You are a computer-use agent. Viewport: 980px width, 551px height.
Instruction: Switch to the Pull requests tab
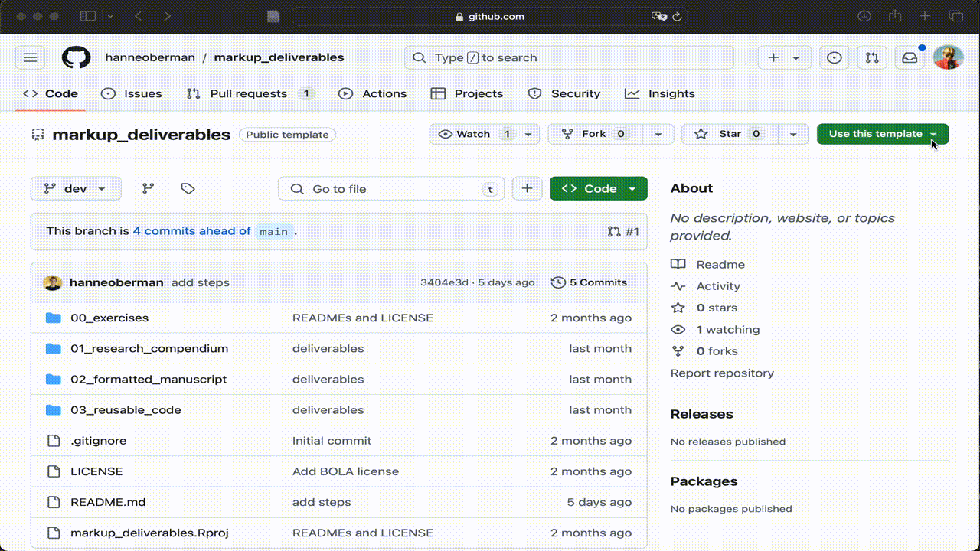250,93
